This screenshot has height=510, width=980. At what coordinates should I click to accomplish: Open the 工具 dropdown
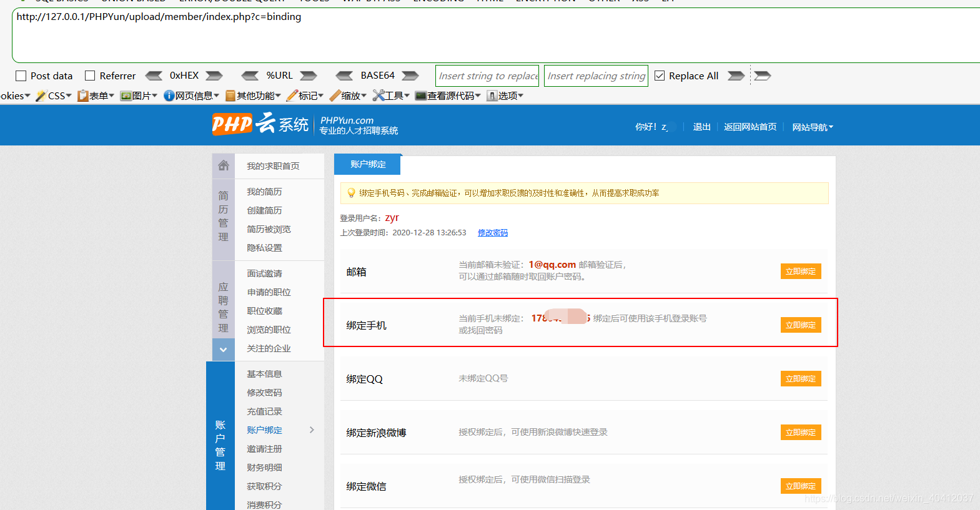(391, 96)
